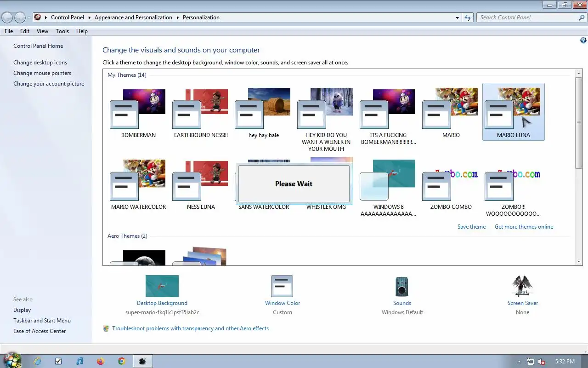Click the Control Panel breadcrumb
Image resolution: width=588 pixels, height=368 pixels.
coord(68,17)
